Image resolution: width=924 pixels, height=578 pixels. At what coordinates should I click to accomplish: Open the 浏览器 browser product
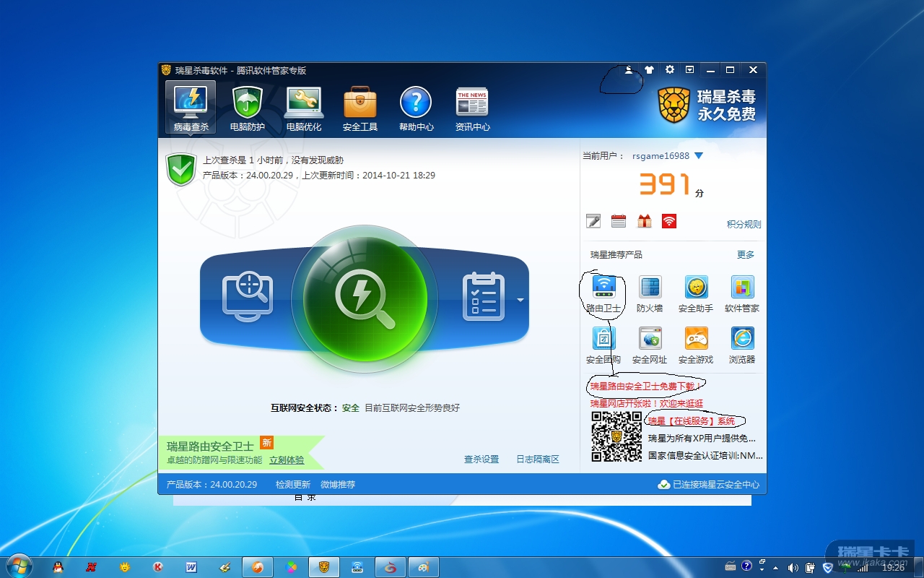(742, 345)
